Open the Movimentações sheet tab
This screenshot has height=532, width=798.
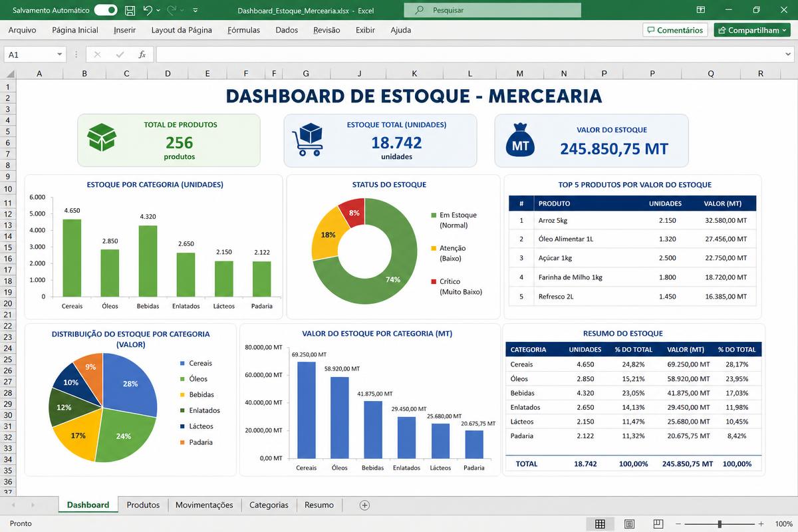(204, 505)
